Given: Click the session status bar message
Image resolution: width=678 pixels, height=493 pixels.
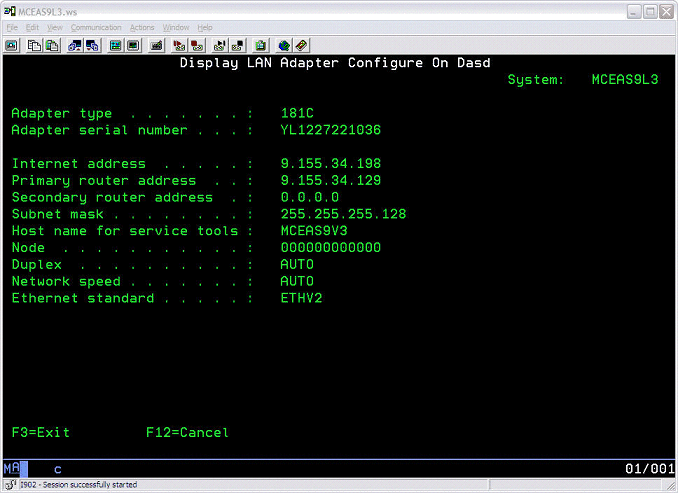Looking at the screenshot, I should click(x=80, y=485).
